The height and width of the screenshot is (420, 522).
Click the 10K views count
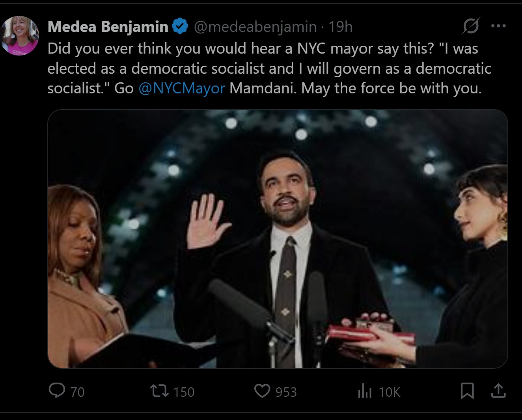(x=390, y=392)
